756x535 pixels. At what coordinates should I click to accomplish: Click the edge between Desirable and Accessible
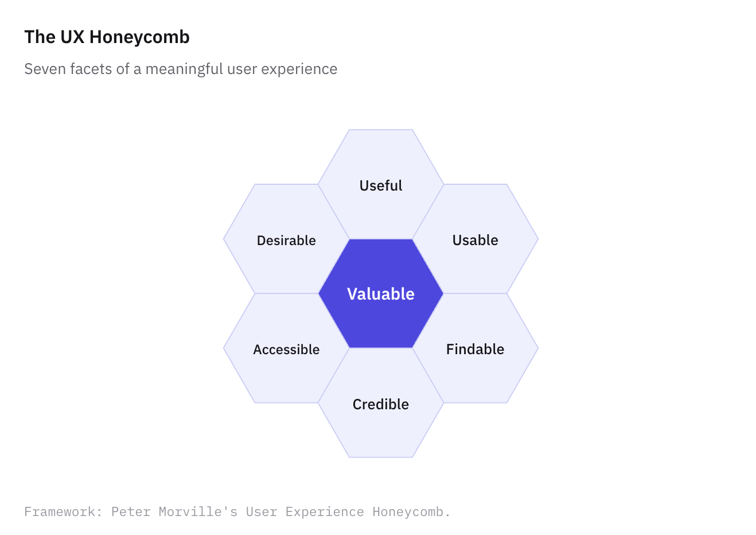[286, 293]
